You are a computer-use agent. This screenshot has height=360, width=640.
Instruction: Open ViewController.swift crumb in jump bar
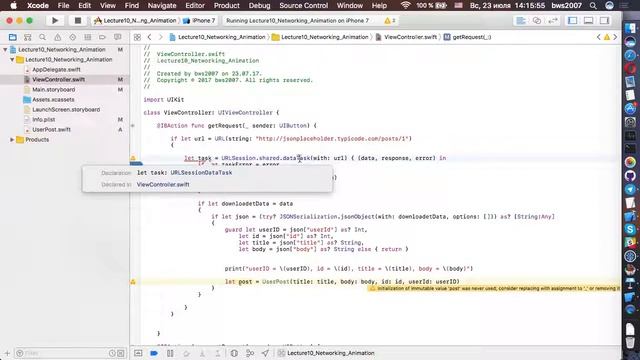pos(406,37)
